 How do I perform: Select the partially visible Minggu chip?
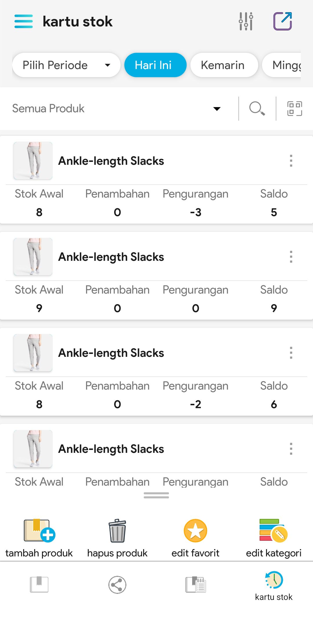pyautogui.click(x=285, y=65)
